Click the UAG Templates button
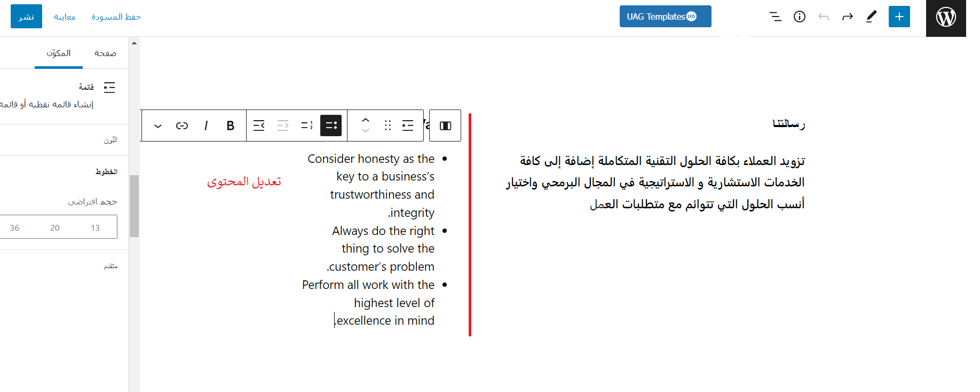 tap(665, 17)
